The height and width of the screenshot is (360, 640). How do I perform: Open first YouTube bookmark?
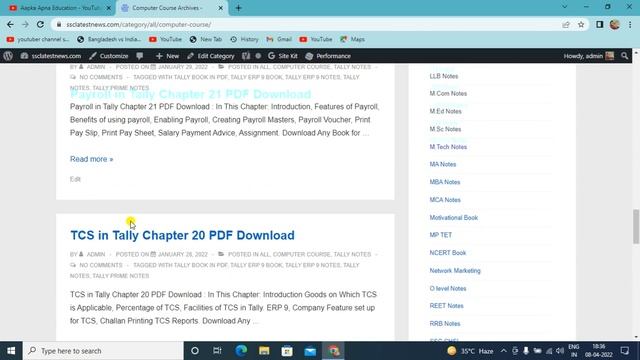pyautogui.click(x=165, y=39)
